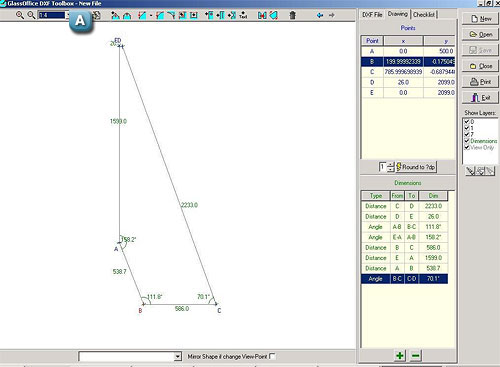The height and width of the screenshot is (367, 500).
Task: Click the grey forward arrow
Action: pyautogui.click(x=331, y=15)
